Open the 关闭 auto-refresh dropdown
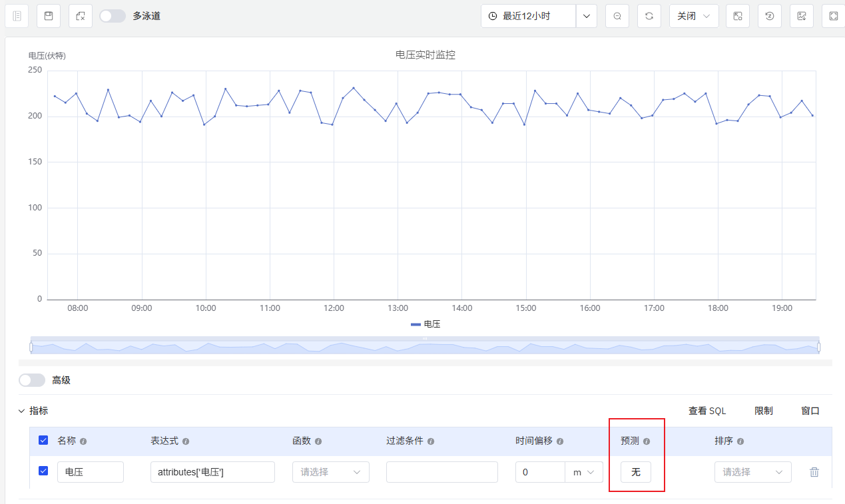 [694, 16]
